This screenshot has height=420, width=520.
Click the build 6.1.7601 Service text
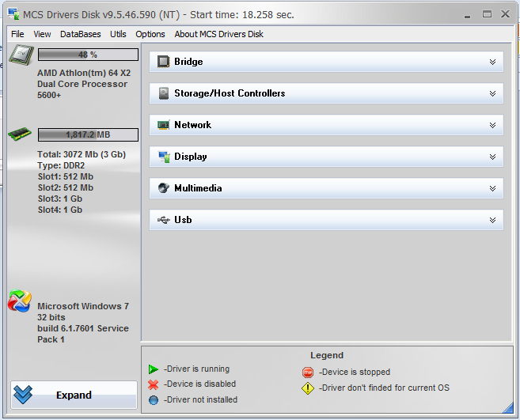pyautogui.click(x=83, y=328)
